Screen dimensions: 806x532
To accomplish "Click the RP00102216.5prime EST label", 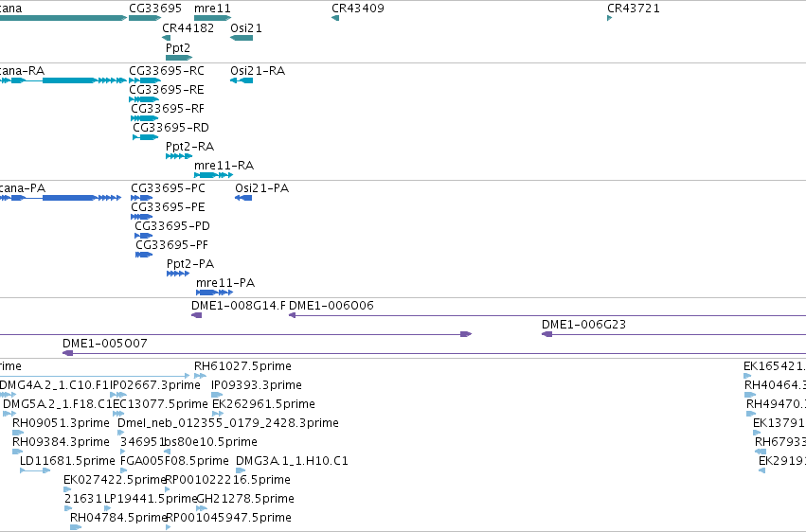I will [x=228, y=480].
